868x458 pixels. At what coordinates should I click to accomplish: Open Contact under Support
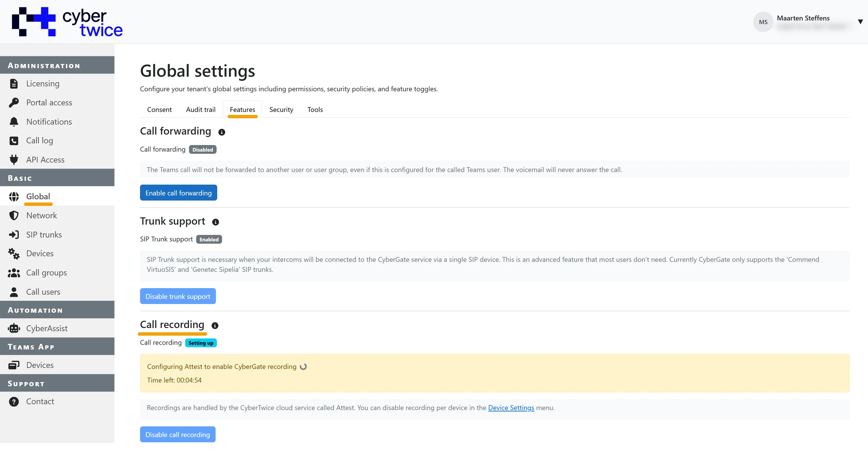point(57,402)
